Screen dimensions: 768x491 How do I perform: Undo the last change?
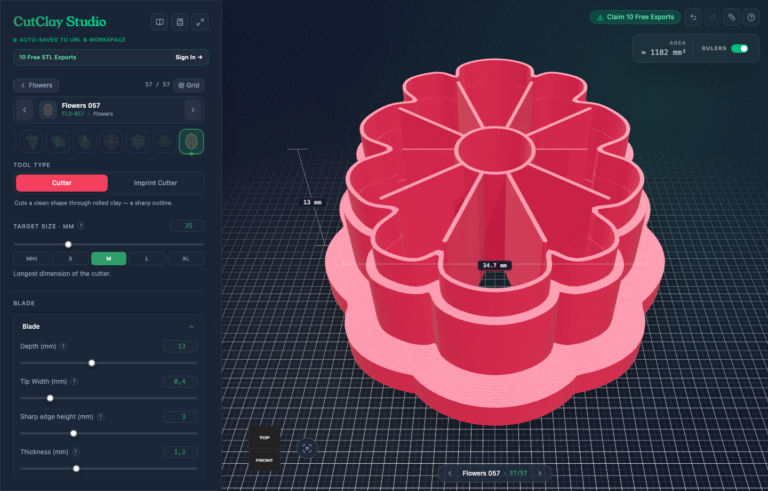point(693,17)
